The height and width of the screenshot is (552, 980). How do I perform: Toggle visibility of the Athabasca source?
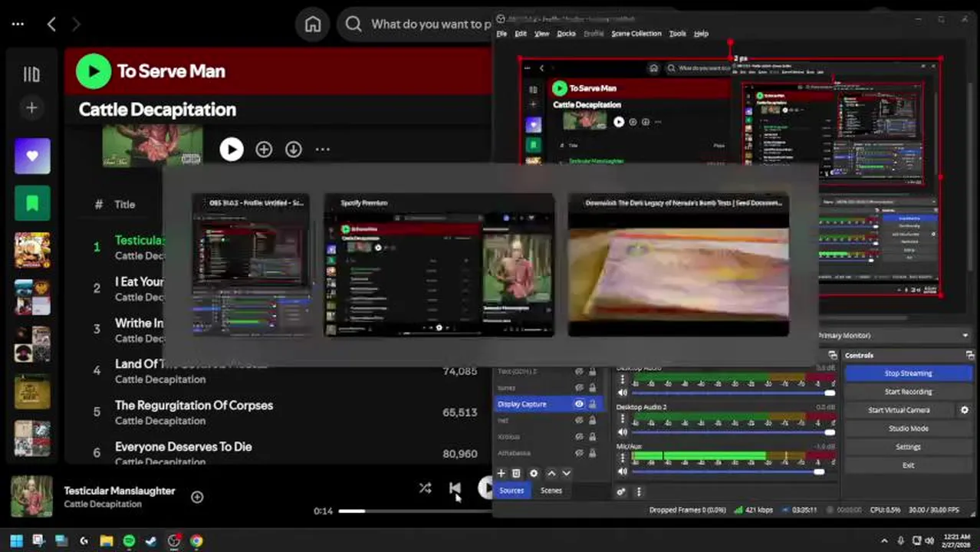pyautogui.click(x=579, y=453)
